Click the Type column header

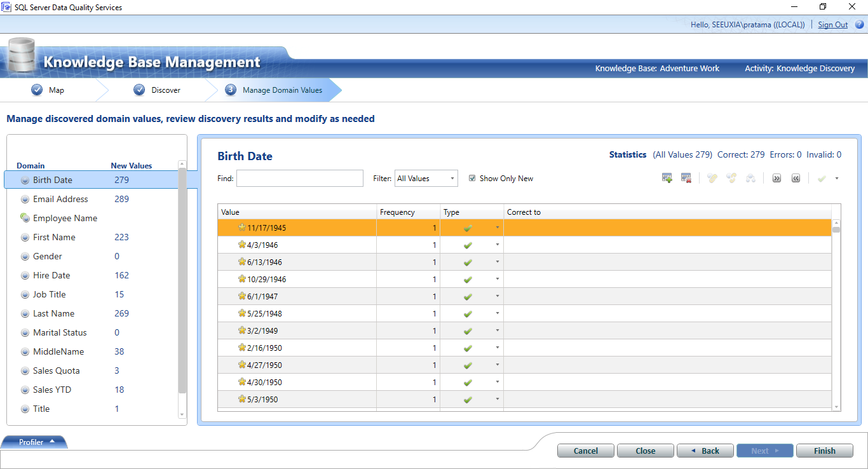coord(472,212)
